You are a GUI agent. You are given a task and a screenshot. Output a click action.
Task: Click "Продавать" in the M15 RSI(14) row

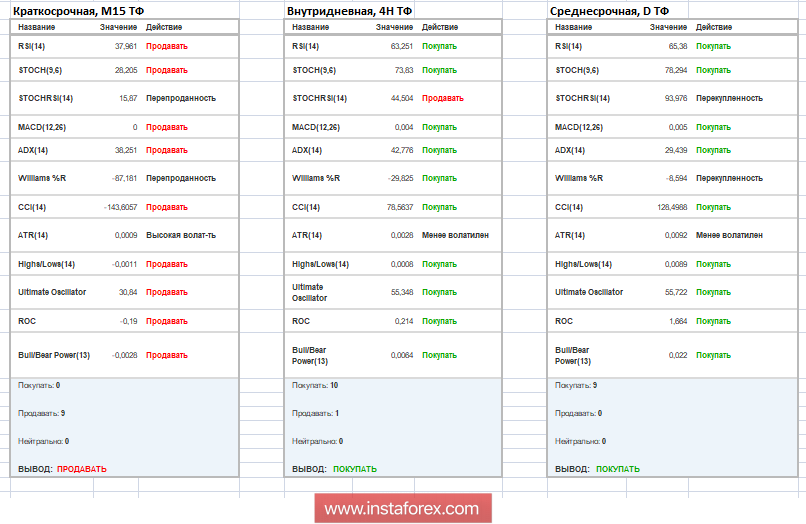point(167,46)
